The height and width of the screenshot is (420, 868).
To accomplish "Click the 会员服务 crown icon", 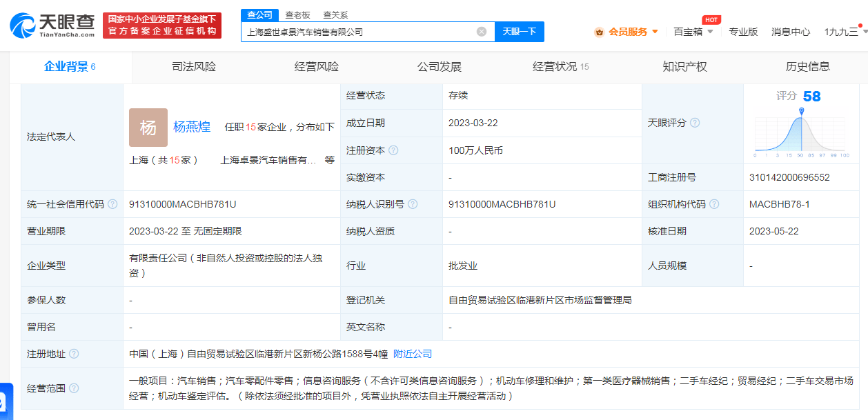I will point(599,32).
